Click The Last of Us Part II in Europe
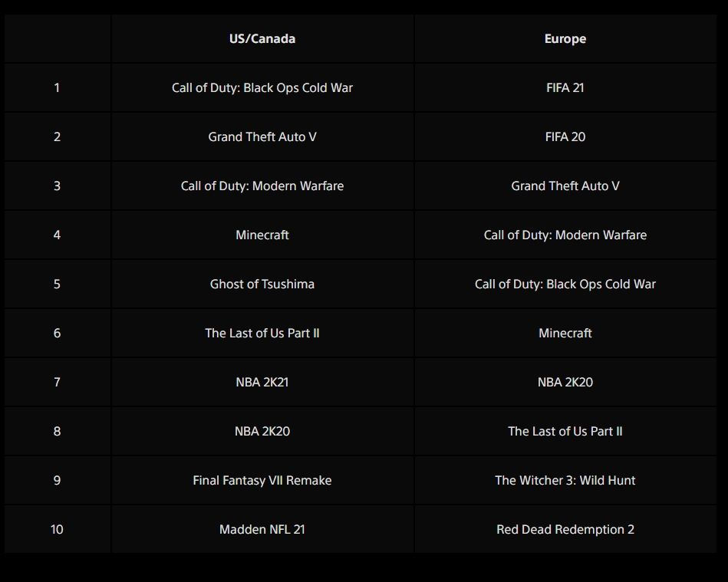728x582 pixels. coord(565,431)
